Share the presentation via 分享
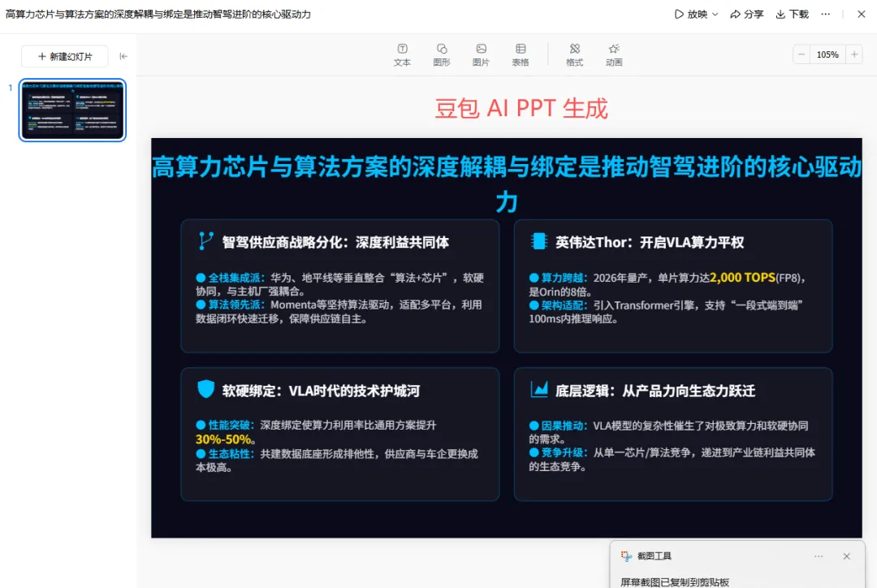The height and width of the screenshot is (588, 877). point(747,14)
